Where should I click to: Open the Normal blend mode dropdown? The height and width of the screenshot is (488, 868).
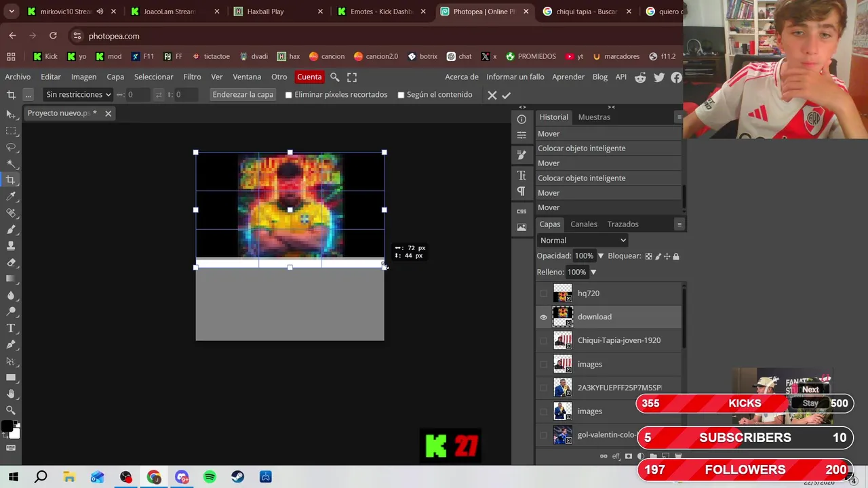point(583,240)
